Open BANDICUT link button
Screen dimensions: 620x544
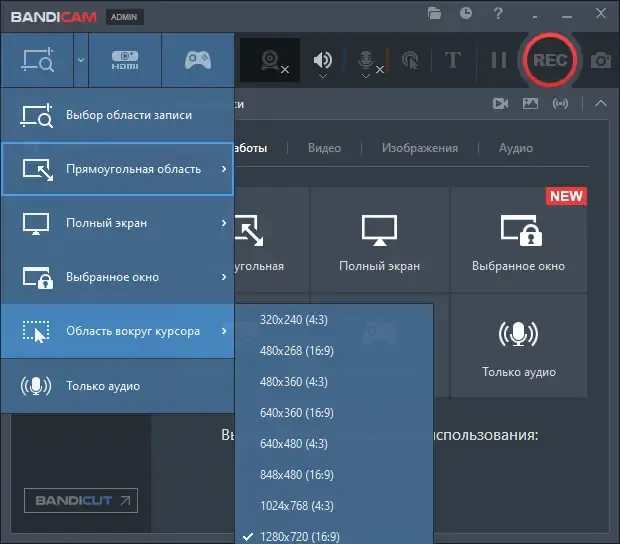coord(81,501)
